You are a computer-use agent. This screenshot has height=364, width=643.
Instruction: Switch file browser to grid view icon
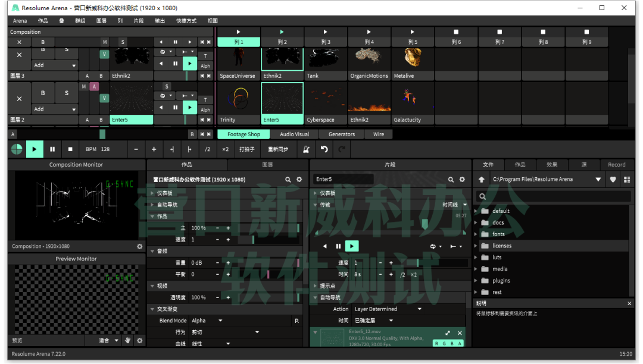[627, 180]
